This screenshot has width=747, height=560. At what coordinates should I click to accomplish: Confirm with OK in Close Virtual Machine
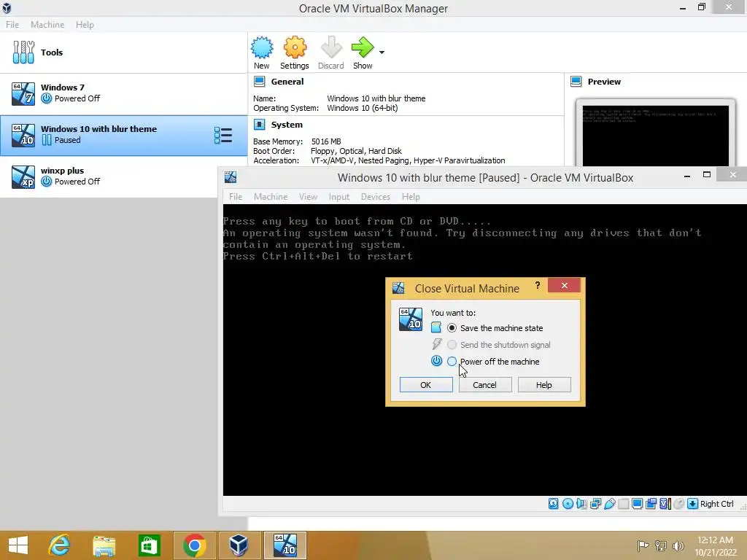[x=426, y=385]
